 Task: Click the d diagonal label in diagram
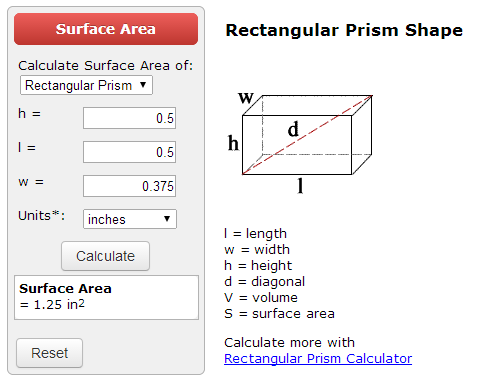[x=293, y=129]
